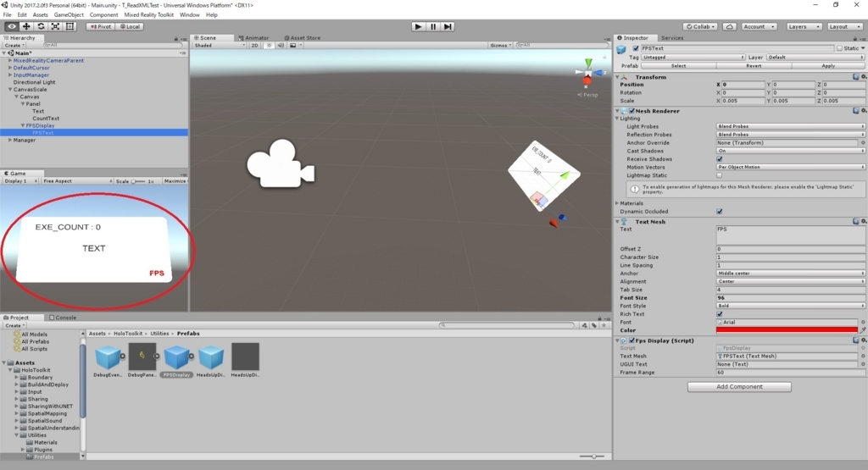This screenshot has width=868, height=470.
Task: Adjust the Project icon size slider
Action: (x=593, y=456)
